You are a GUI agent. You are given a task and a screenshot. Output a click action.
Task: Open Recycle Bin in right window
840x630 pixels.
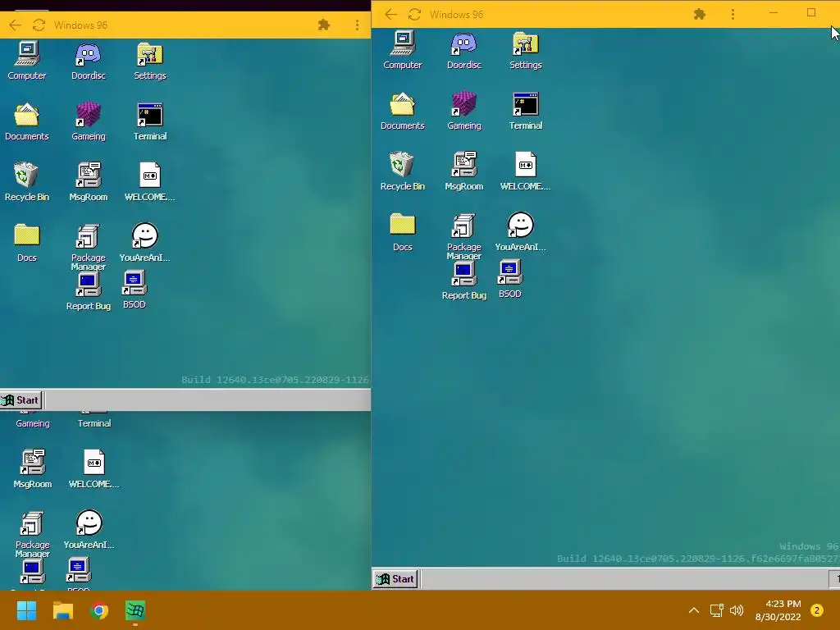click(402, 171)
